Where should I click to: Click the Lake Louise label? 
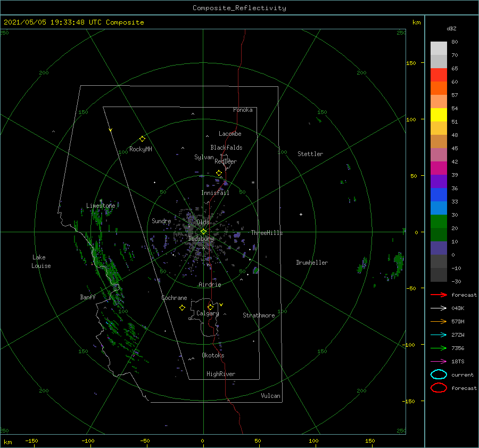point(41,262)
